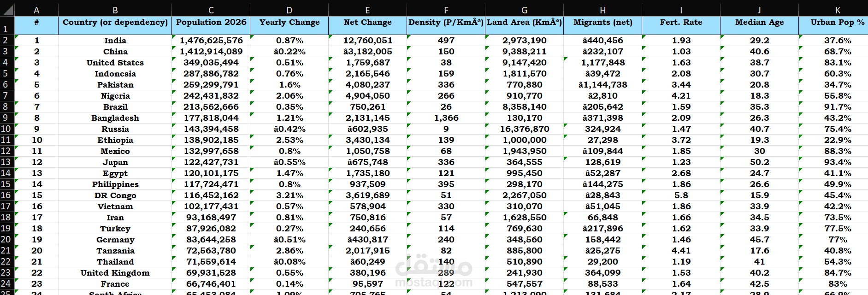Click the land area value 16,376,870

pyautogui.click(x=524, y=129)
